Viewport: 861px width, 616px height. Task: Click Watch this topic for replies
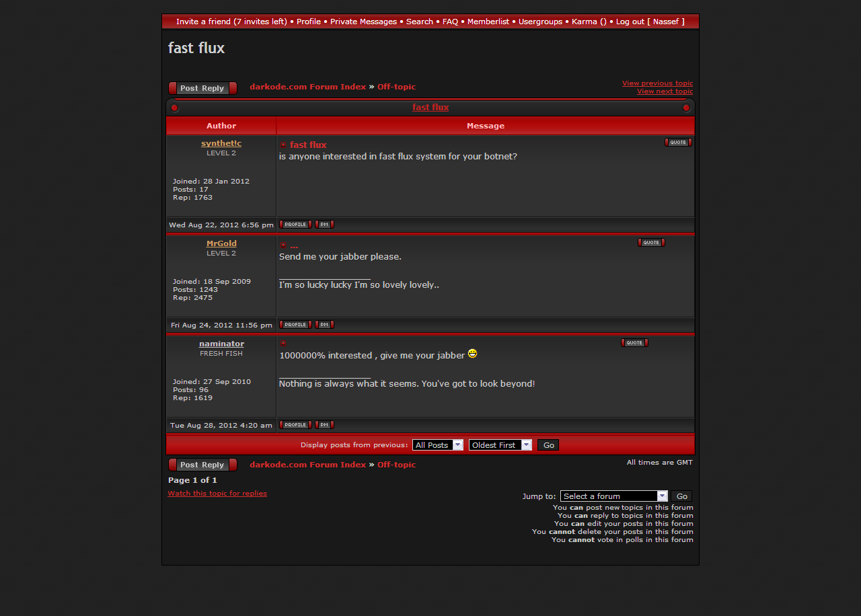click(x=217, y=494)
